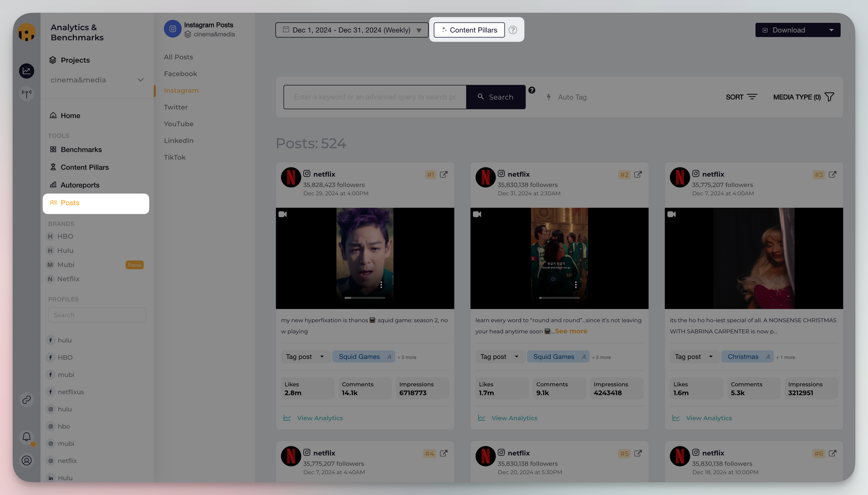Open post #3 external link icon
Image resolution: width=868 pixels, height=495 pixels.
coord(832,174)
